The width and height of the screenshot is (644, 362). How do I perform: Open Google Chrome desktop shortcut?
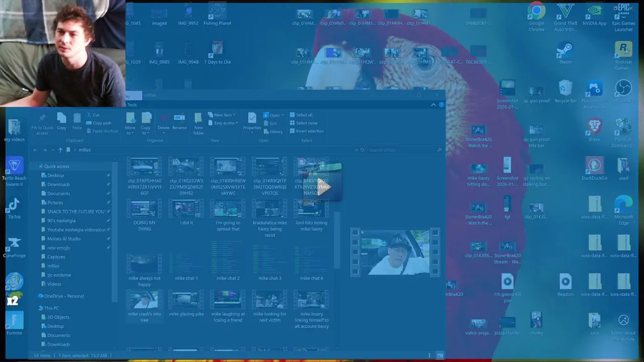pyautogui.click(x=536, y=18)
